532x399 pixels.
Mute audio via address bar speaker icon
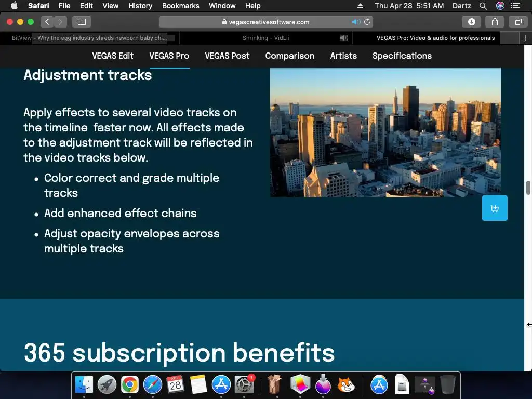[x=355, y=22]
